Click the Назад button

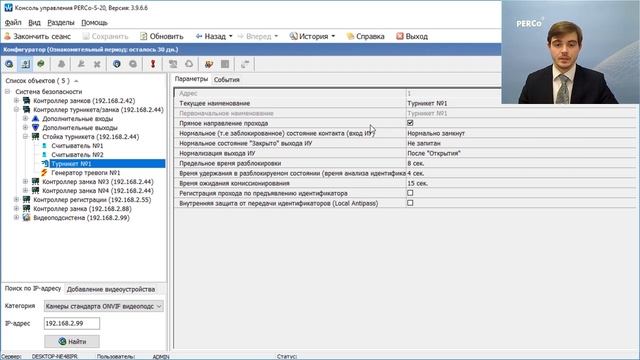(211, 36)
